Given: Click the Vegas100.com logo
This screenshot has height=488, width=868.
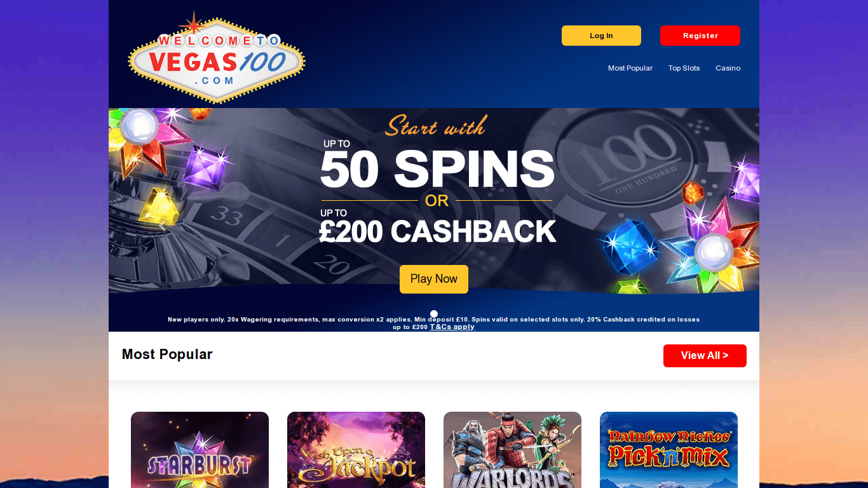Looking at the screenshot, I should pos(217,57).
